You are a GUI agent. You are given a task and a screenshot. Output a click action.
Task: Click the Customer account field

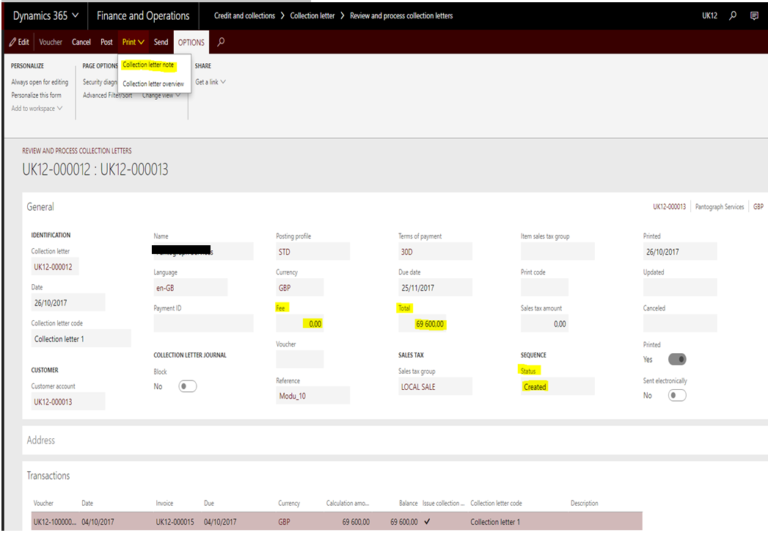(66, 401)
